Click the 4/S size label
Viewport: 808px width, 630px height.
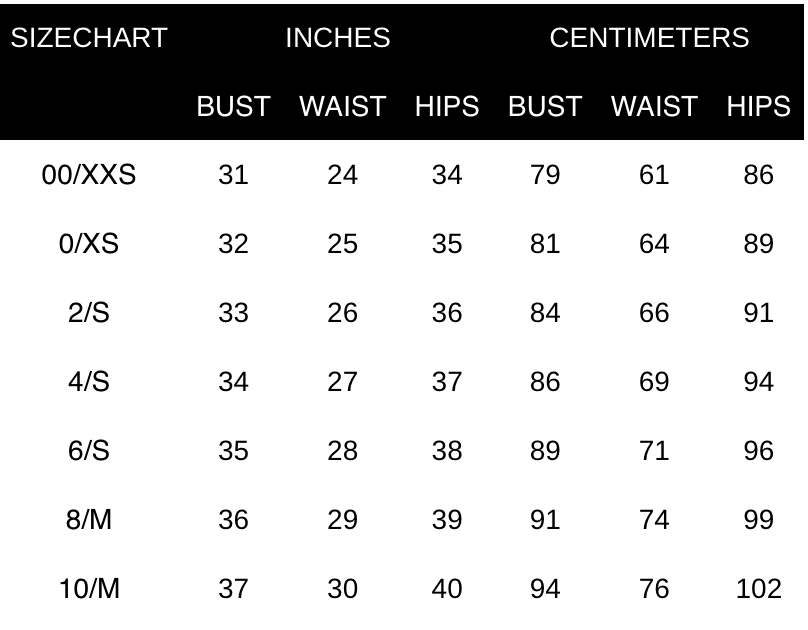[89, 382]
